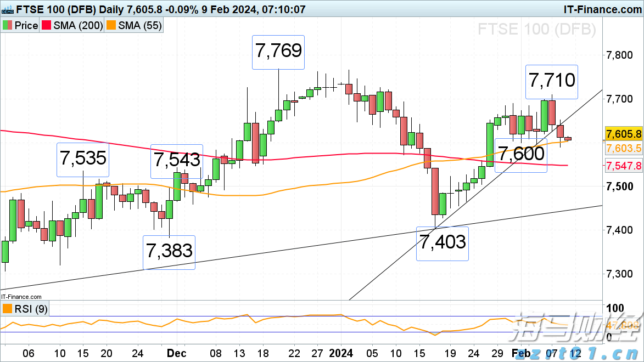
Task: Toggle the SMA (55) indicator label
Action: 139,26
